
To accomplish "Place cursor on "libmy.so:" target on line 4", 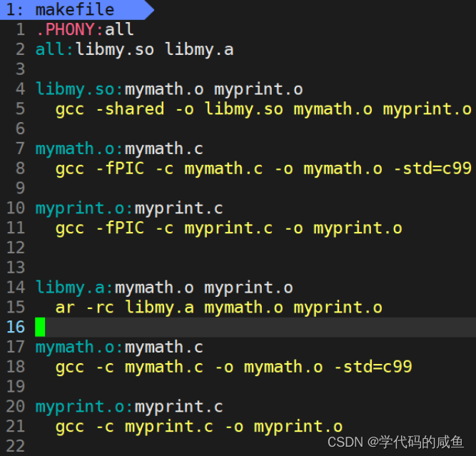I will point(79,89).
